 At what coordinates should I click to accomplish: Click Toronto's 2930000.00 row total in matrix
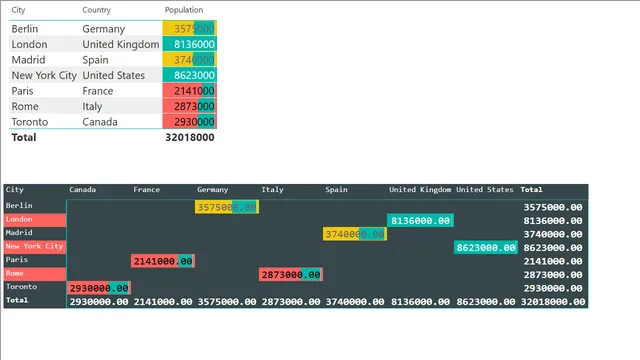(x=553, y=288)
